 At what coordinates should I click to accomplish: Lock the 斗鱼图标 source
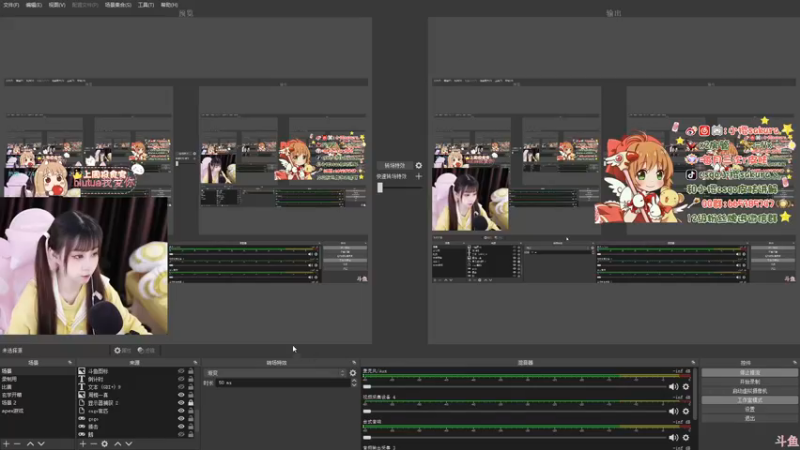coord(191,371)
